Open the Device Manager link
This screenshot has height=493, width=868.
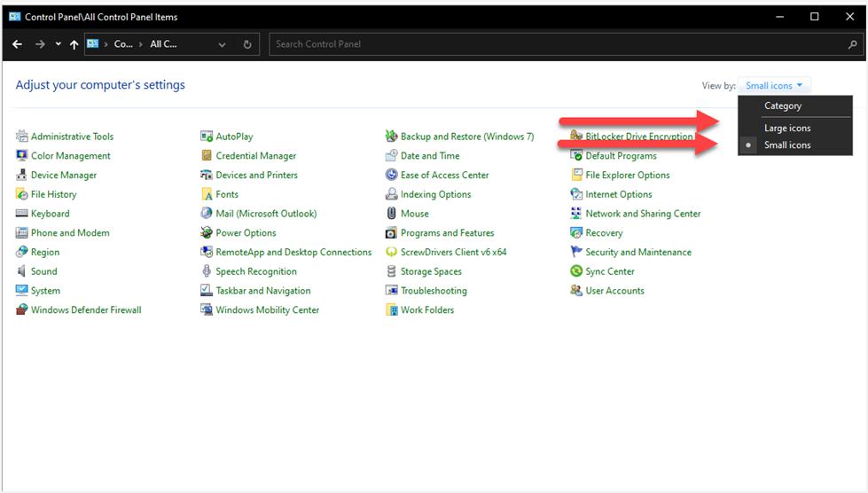pyautogui.click(x=64, y=176)
